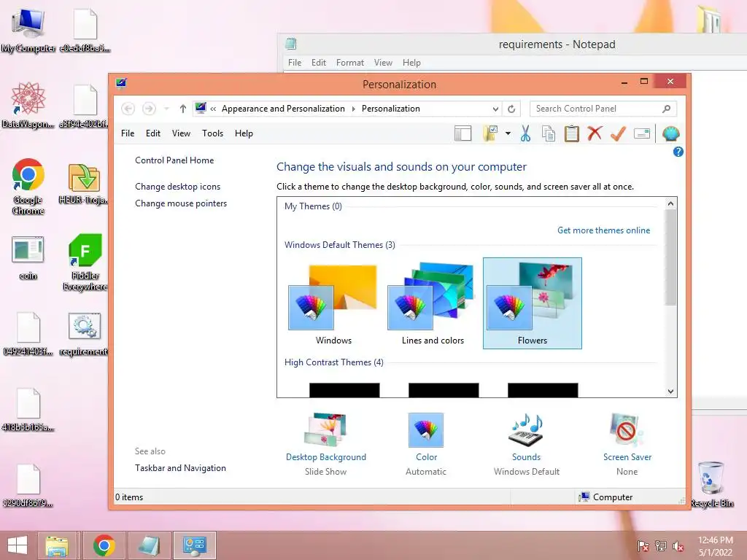Open the Help menu in Personalization window

[x=244, y=133]
